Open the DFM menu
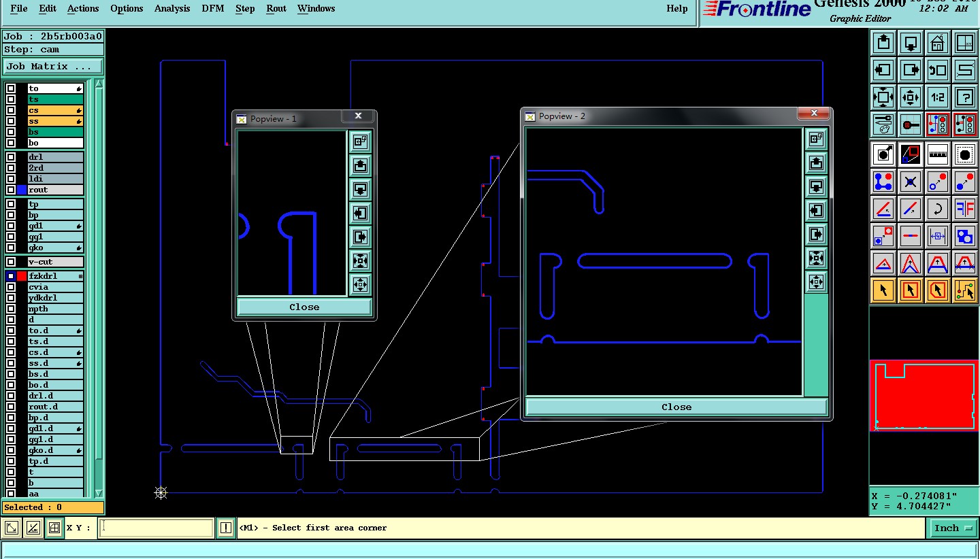 tap(213, 8)
